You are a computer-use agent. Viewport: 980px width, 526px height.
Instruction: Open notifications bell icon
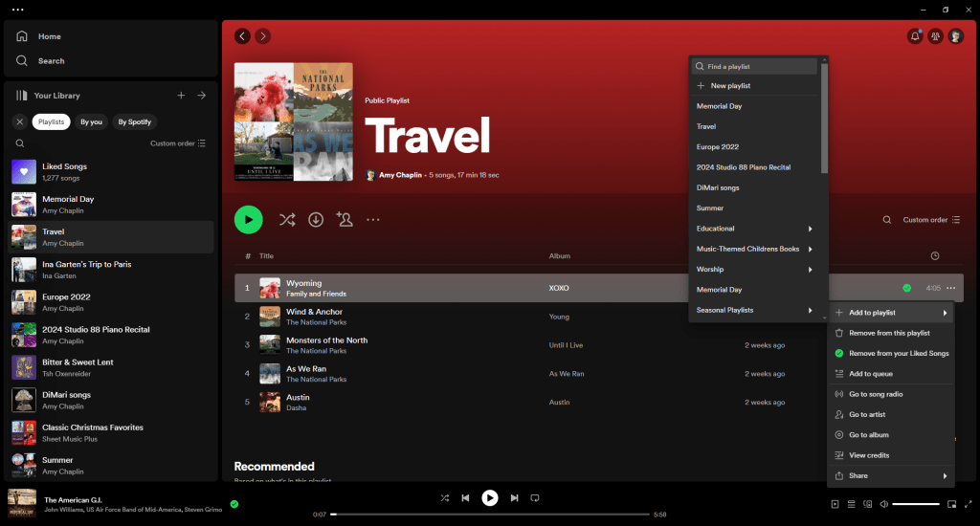coord(915,36)
